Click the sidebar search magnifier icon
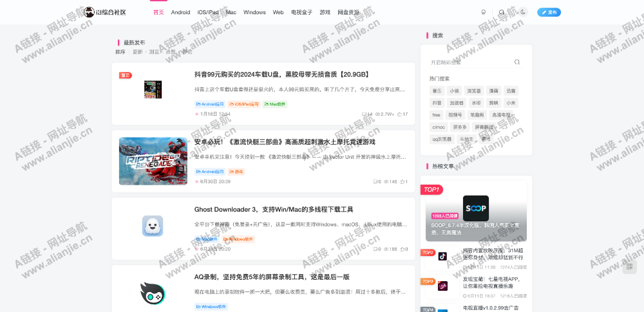 517,62
